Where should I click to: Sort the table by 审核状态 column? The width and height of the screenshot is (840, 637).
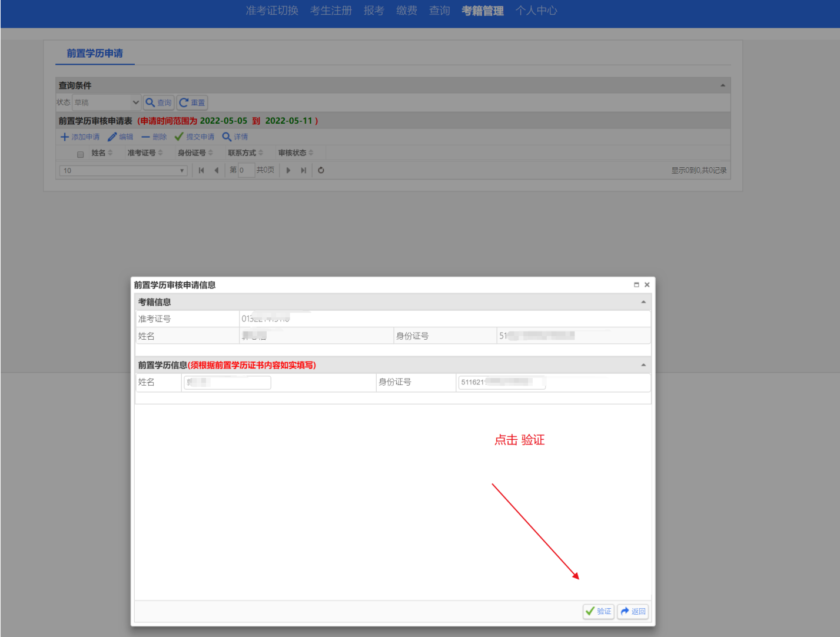coord(296,153)
